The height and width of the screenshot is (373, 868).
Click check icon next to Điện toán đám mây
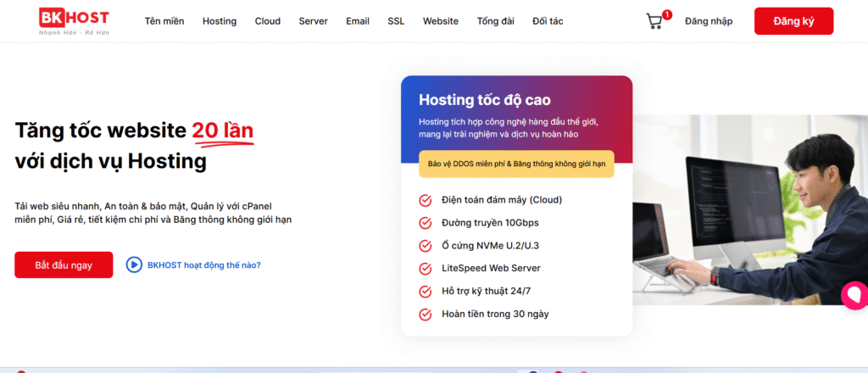(426, 200)
